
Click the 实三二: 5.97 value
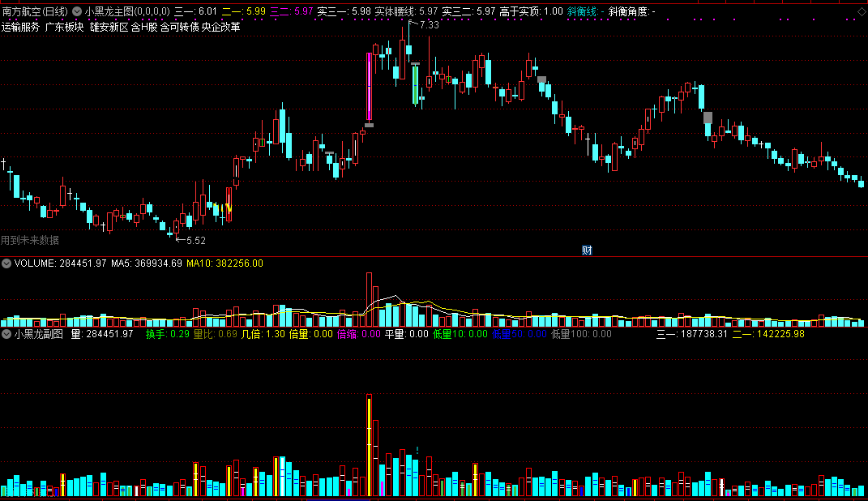(x=468, y=11)
